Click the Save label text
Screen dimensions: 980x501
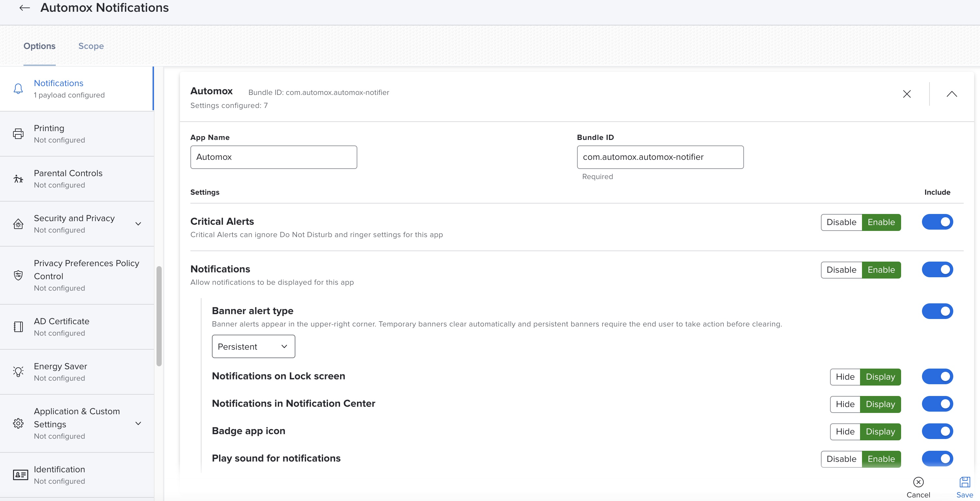click(x=965, y=495)
